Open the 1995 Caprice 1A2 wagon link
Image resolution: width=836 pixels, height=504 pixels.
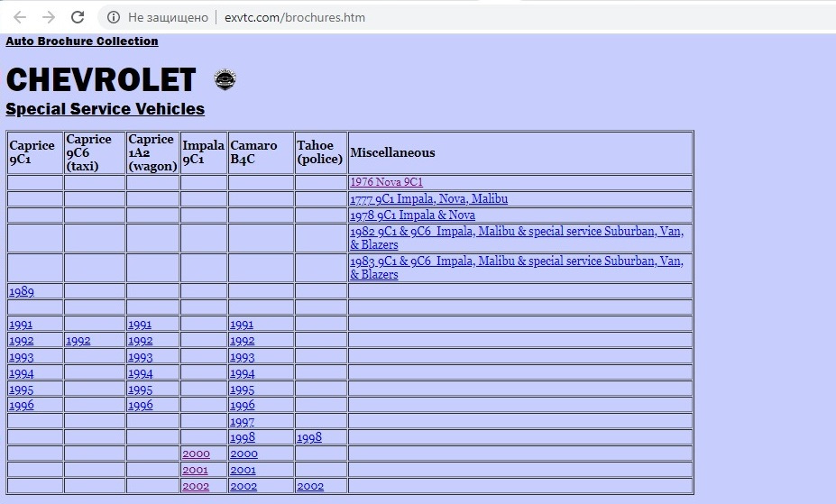pos(140,389)
